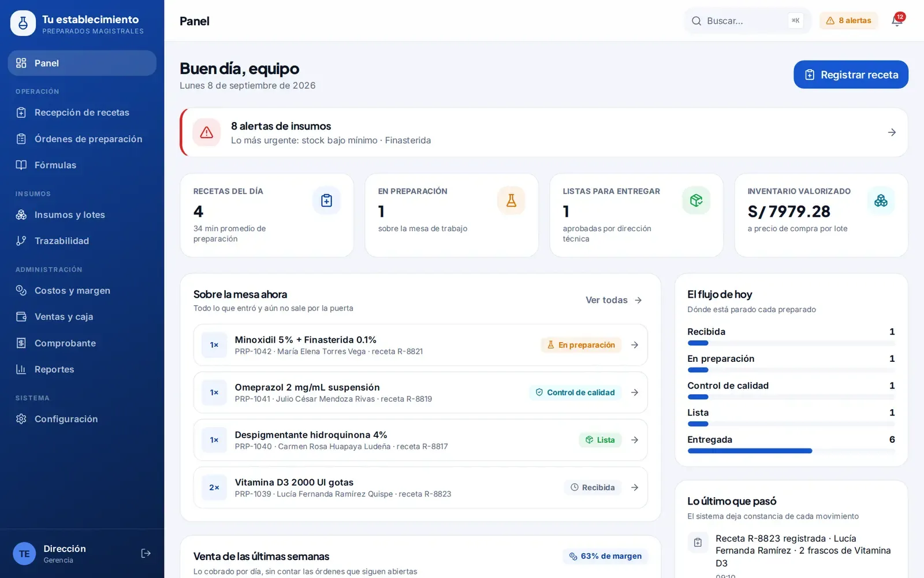Click the En preparación status badge on Minoxidil

tap(581, 345)
